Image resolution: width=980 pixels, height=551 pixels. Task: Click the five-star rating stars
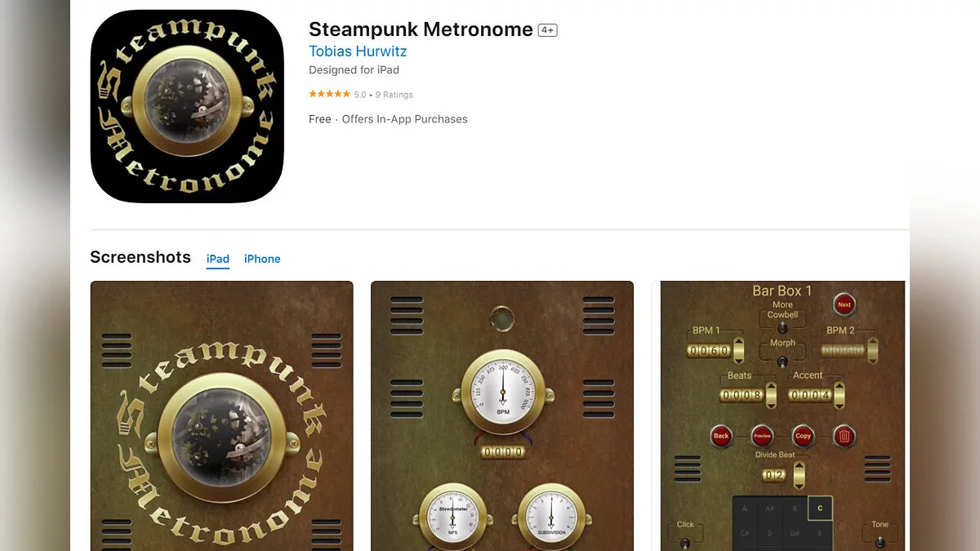[329, 95]
